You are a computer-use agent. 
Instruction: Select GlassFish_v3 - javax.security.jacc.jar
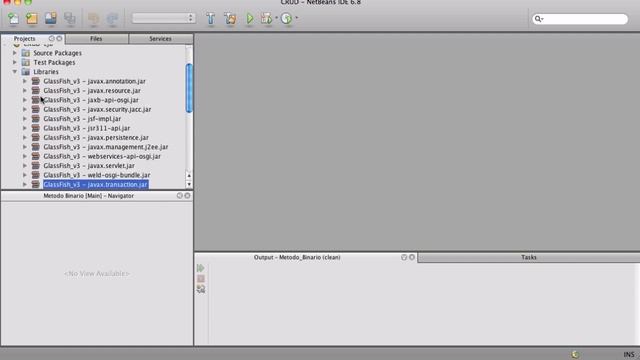coord(97,109)
